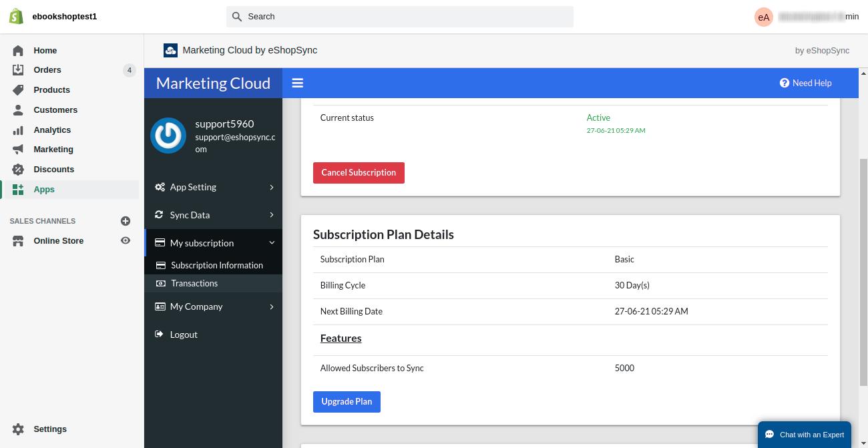
Task: Click the App Setting gears icon
Action: (x=160, y=188)
